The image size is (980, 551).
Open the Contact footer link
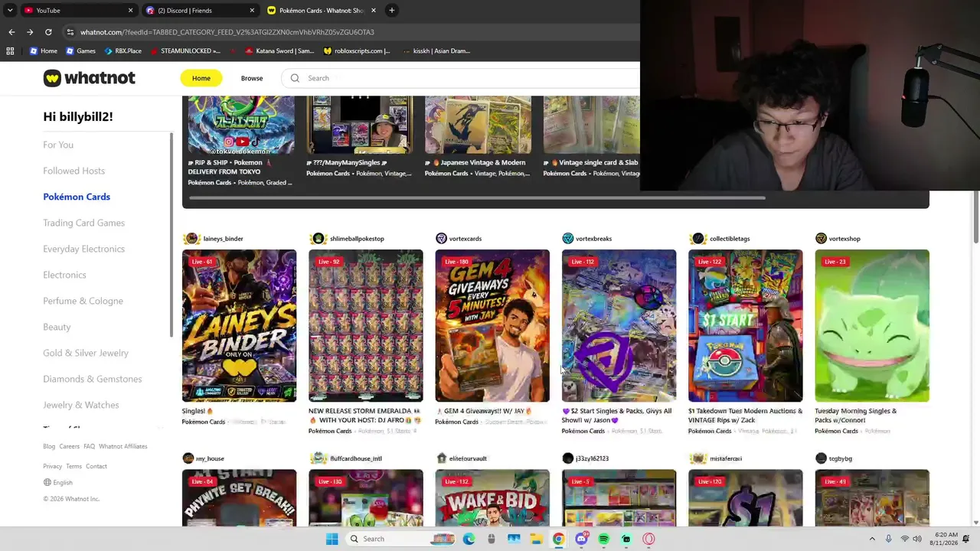point(96,466)
